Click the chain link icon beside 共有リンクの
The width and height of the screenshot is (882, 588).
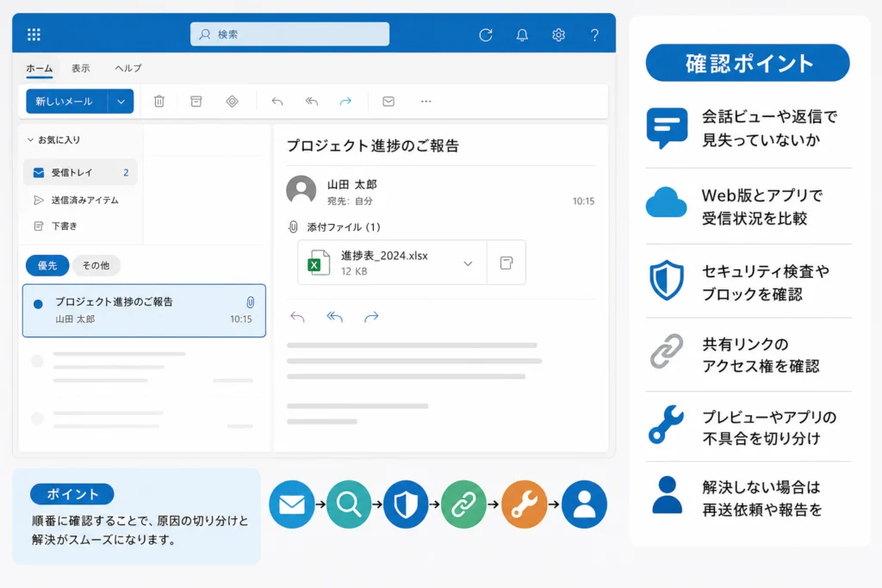pyautogui.click(x=668, y=351)
